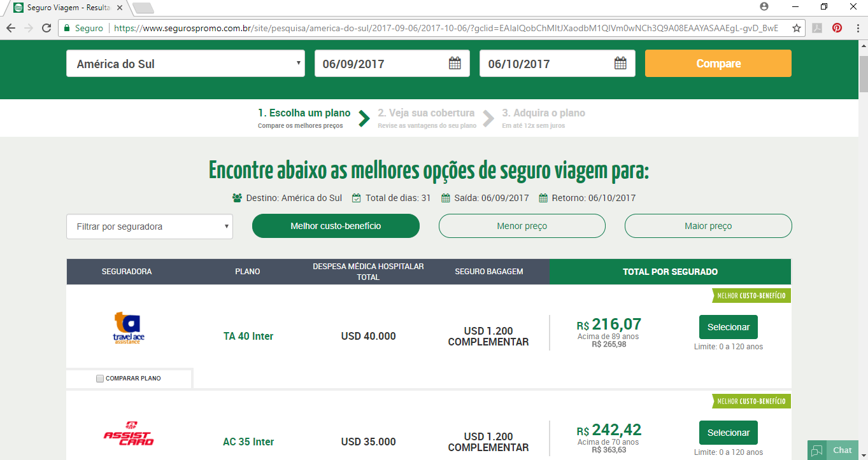The width and height of the screenshot is (868, 460).
Task: Click the departure date field 06/09/2017
Action: (392, 64)
